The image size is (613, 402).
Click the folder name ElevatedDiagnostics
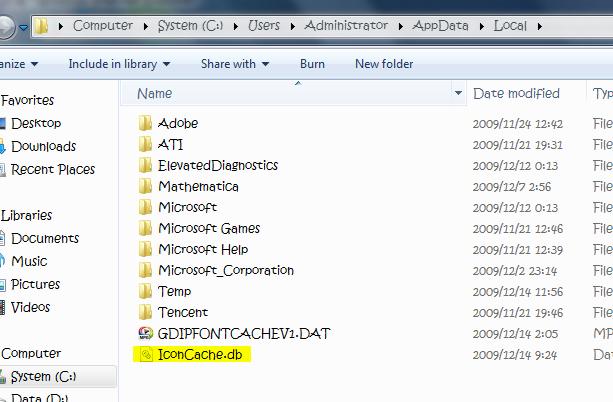point(218,165)
